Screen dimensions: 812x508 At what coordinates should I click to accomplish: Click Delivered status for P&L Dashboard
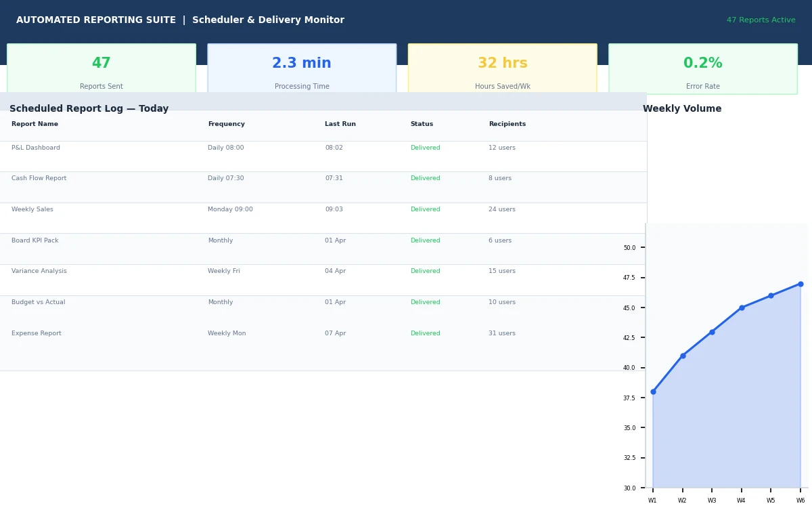pyautogui.click(x=425, y=148)
